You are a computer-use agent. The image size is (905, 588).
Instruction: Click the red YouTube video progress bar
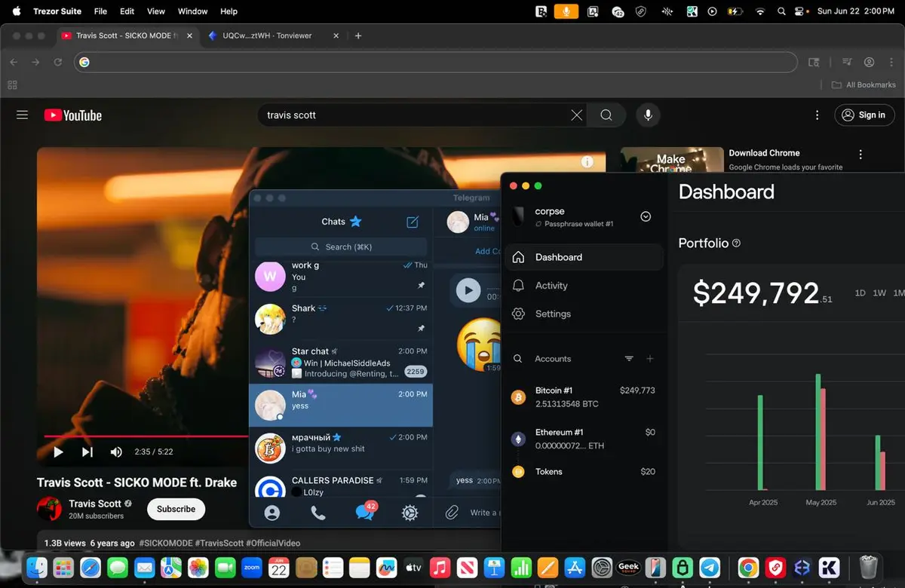tap(143, 436)
